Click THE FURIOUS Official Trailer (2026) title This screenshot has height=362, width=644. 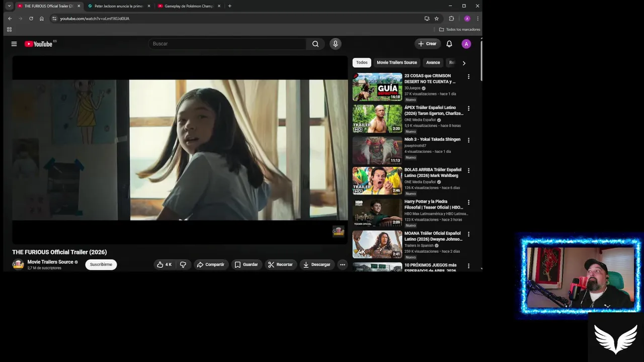click(x=59, y=252)
